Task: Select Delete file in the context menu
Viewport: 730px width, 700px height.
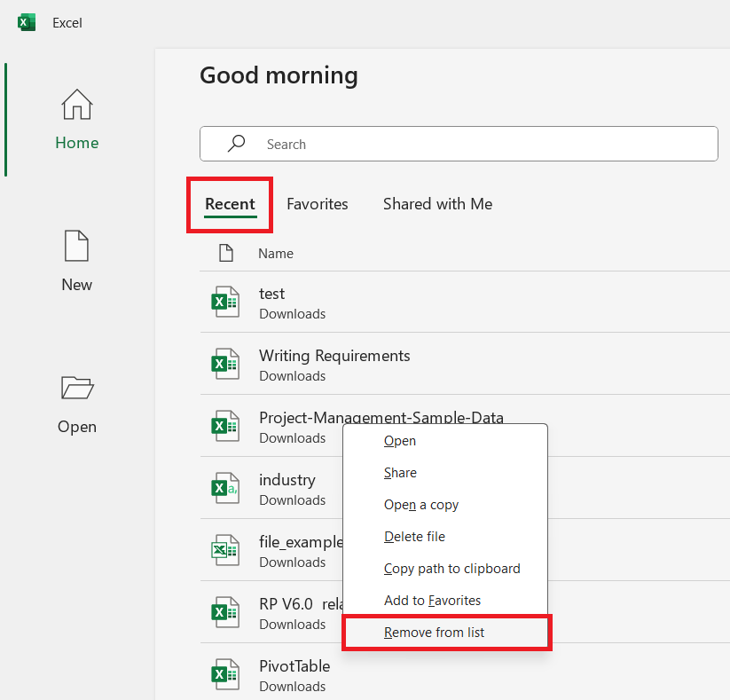Action: (x=445, y=537)
